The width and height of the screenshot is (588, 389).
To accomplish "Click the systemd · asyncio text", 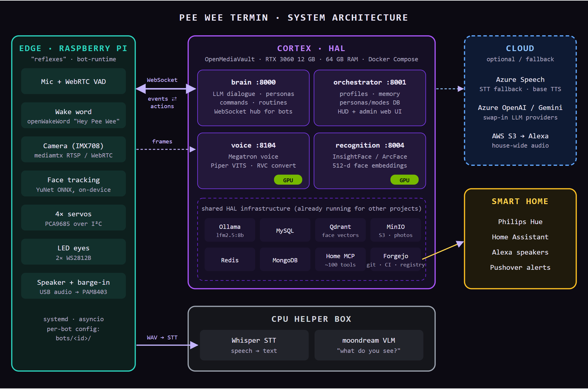I will 73,319.
